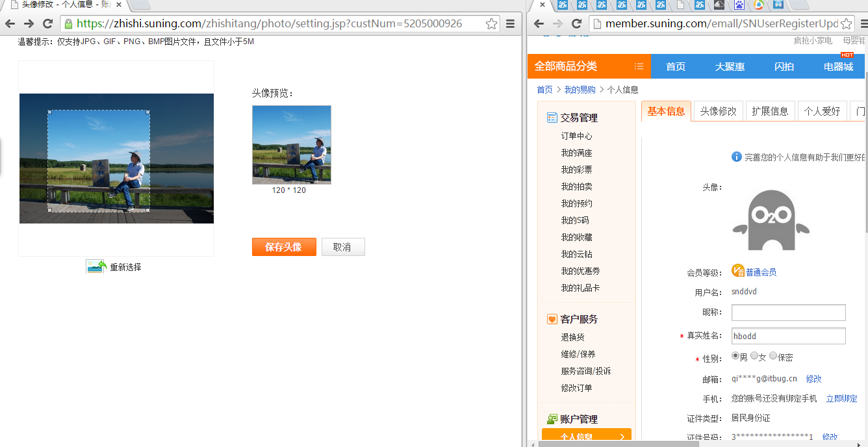Go forward in the member.suning.com window
868x447 pixels.
[x=557, y=23]
